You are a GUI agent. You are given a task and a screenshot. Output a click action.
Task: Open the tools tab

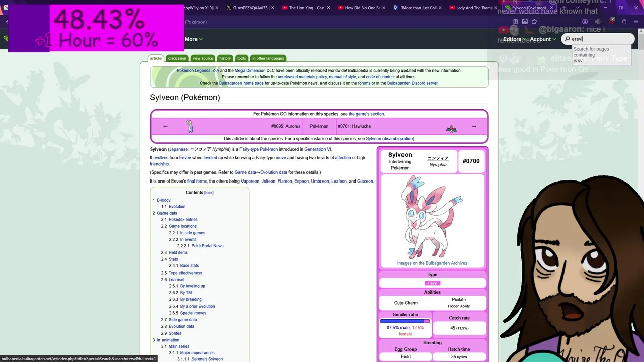[x=242, y=58]
